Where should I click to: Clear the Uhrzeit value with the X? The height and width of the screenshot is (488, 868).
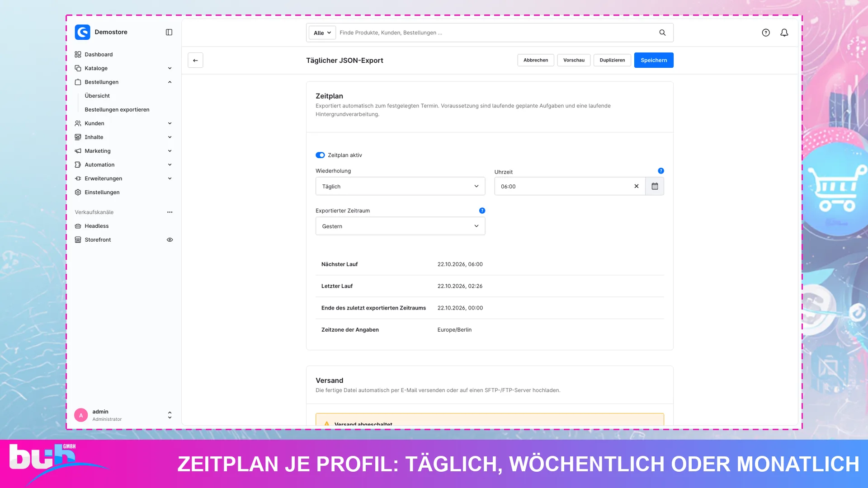(x=637, y=186)
